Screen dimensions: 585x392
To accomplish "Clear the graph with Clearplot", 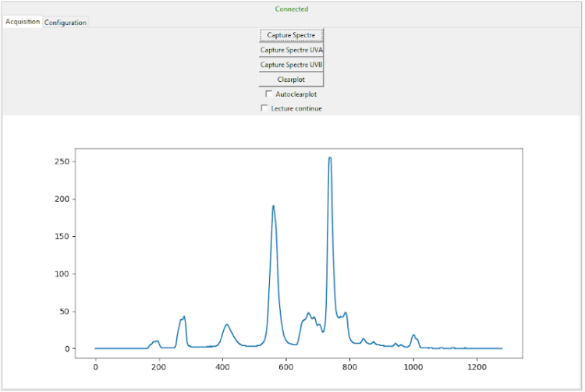I will (x=291, y=79).
